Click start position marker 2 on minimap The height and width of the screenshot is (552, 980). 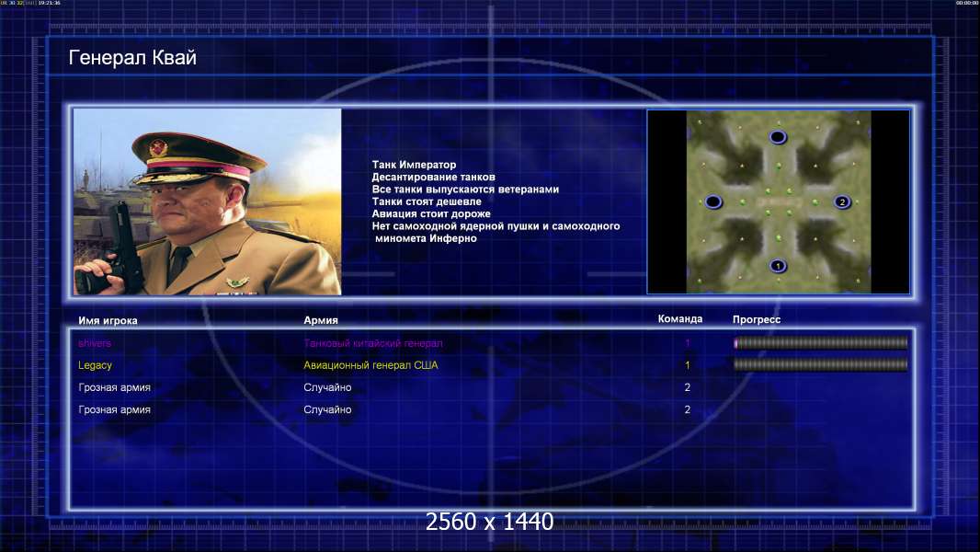coord(842,201)
